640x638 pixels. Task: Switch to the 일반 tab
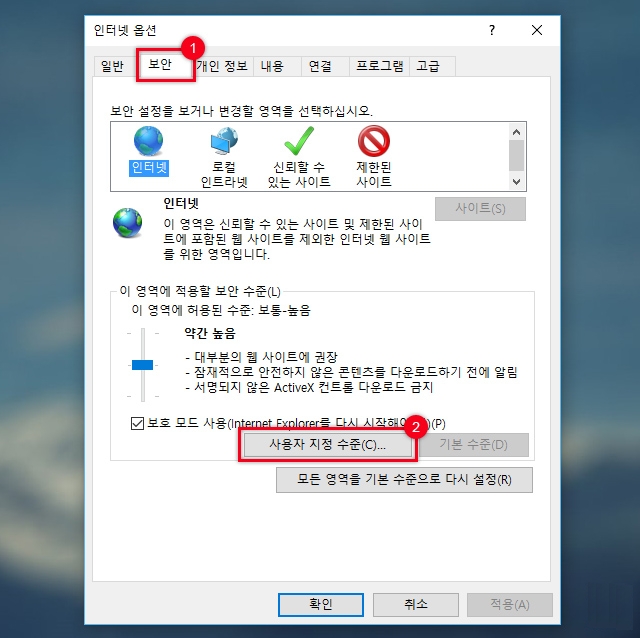[x=112, y=66]
